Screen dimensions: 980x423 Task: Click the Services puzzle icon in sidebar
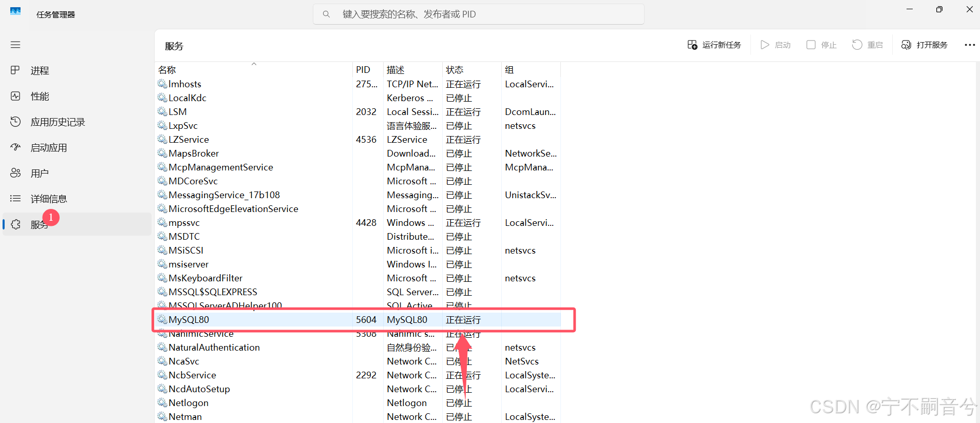click(15, 224)
